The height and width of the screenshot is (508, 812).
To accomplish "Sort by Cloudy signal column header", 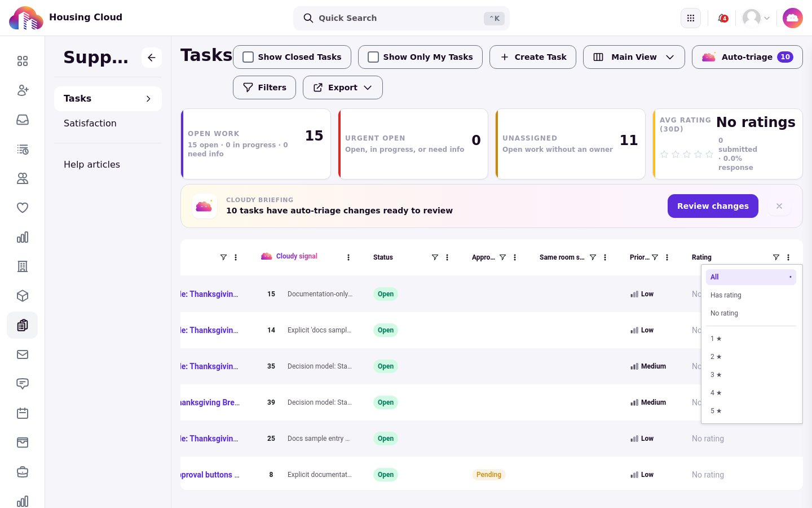I will (x=297, y=256).
